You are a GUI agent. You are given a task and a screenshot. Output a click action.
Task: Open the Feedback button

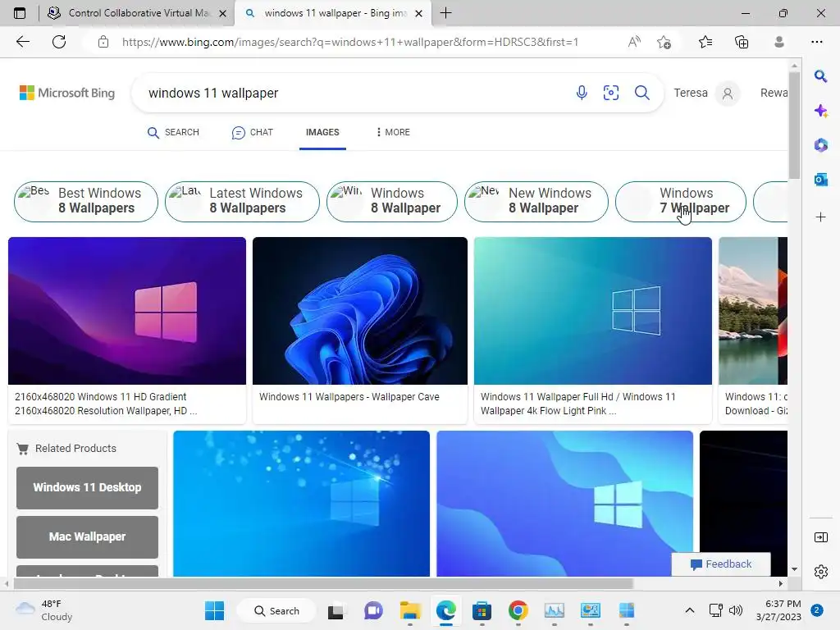tap(721, 564)
